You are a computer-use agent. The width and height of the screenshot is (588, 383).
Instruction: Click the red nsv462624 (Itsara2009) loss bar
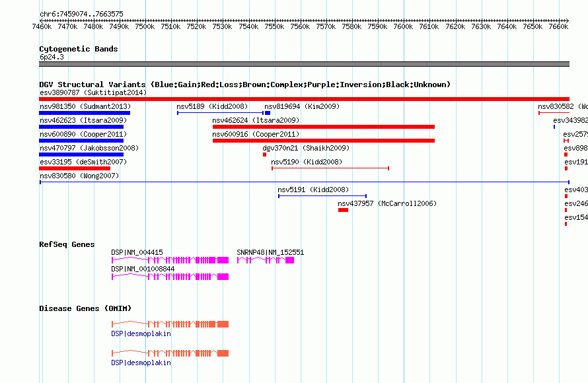click(x=324, y=127)
